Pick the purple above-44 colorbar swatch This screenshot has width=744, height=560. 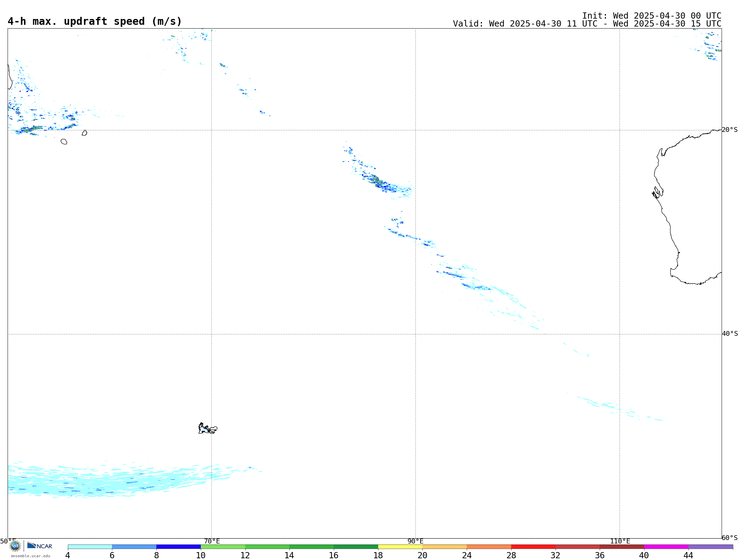pos(711,547)
